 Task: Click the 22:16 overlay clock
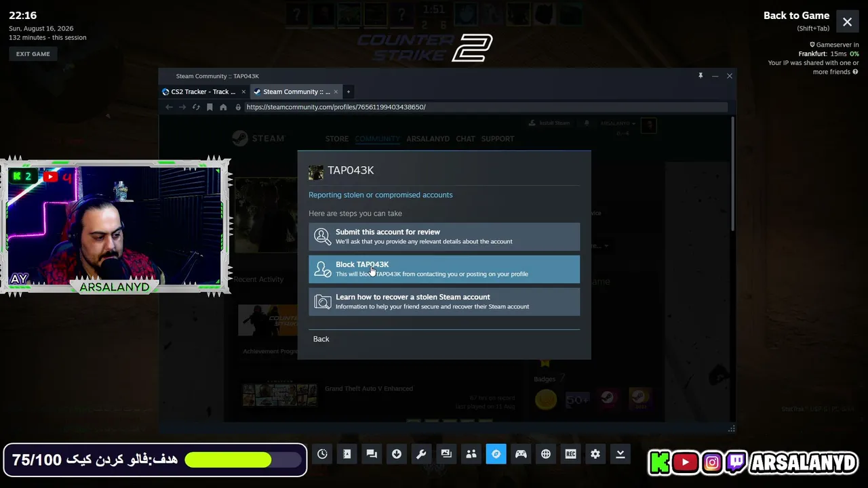pyautogui.click(x=23, y=16)
